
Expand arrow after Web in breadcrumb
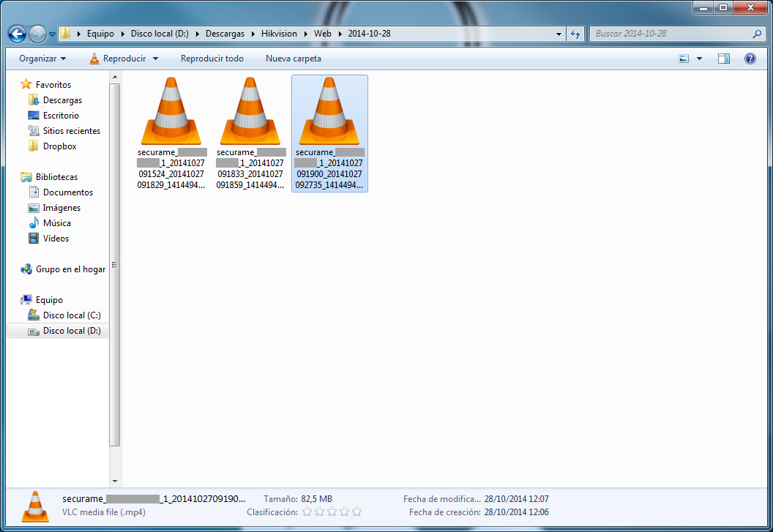click(x=340, y=34)
